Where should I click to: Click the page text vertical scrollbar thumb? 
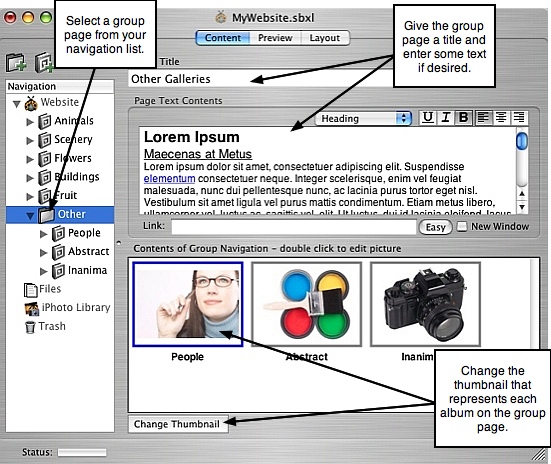point(522,141)
